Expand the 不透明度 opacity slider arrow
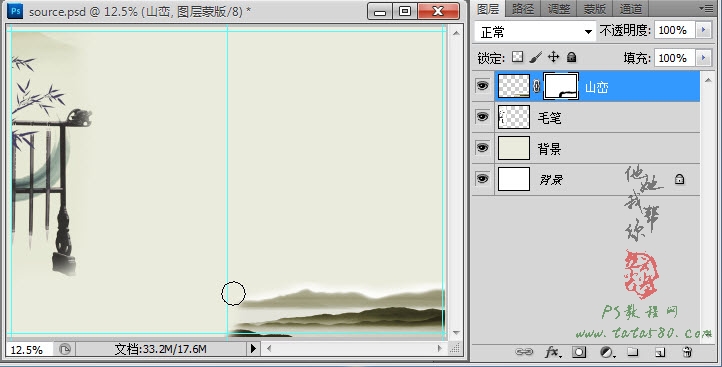This screenshot has width=722, height=367. tap(703, 30)
